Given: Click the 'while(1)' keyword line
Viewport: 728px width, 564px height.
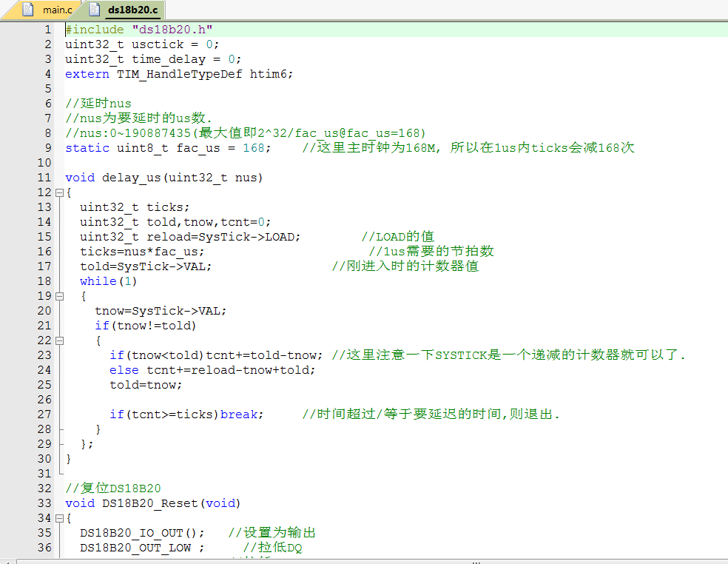Looking at the screenshot, I should (108, 281).
